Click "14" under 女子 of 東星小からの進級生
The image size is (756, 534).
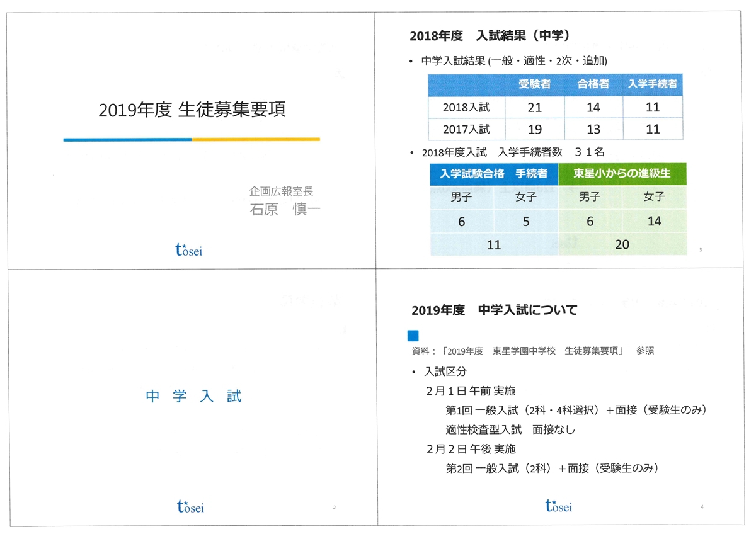pyautogui.click(x=655, y=221)
